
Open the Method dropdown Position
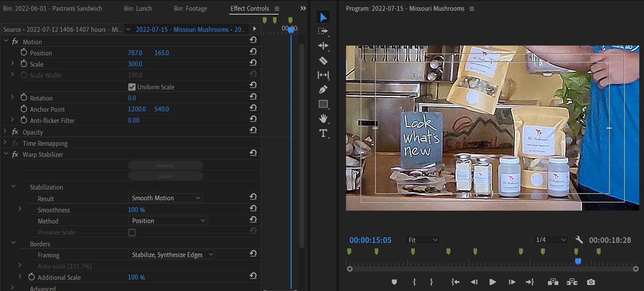167,221
